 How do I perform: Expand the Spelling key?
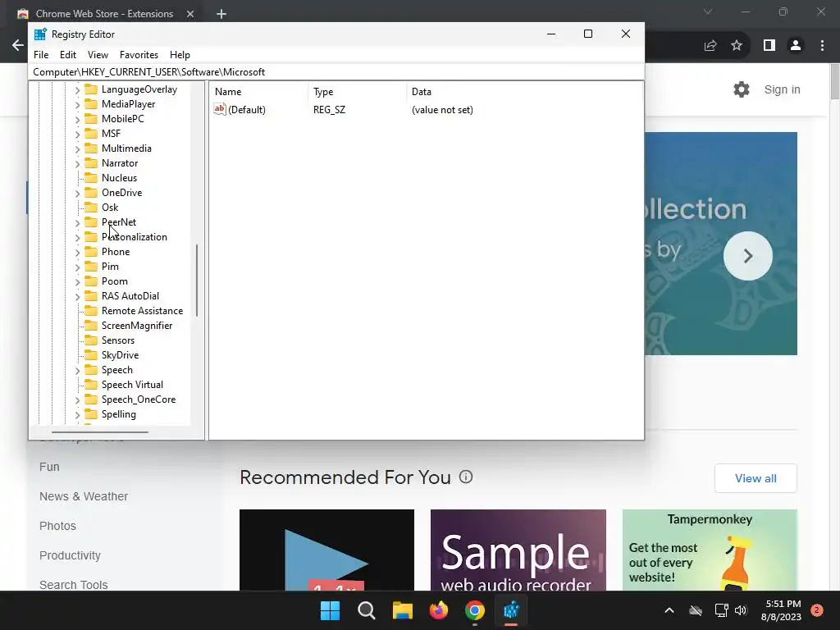click(77, 414)
